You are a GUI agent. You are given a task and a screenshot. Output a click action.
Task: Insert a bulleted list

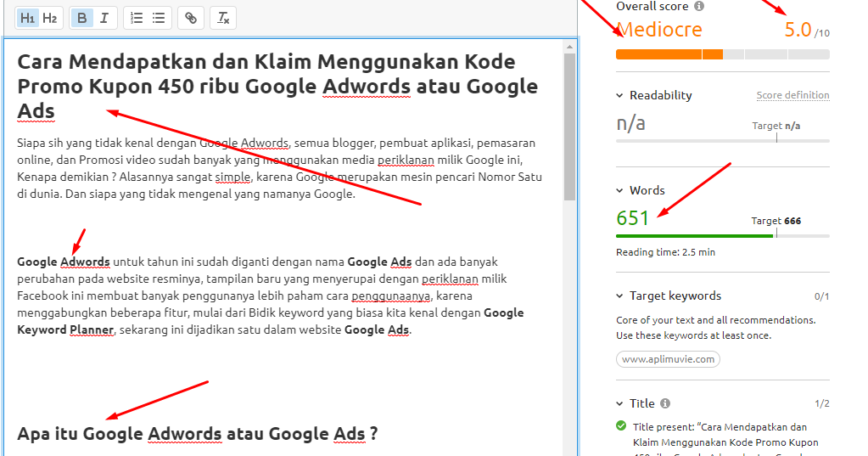coord(159,19)
